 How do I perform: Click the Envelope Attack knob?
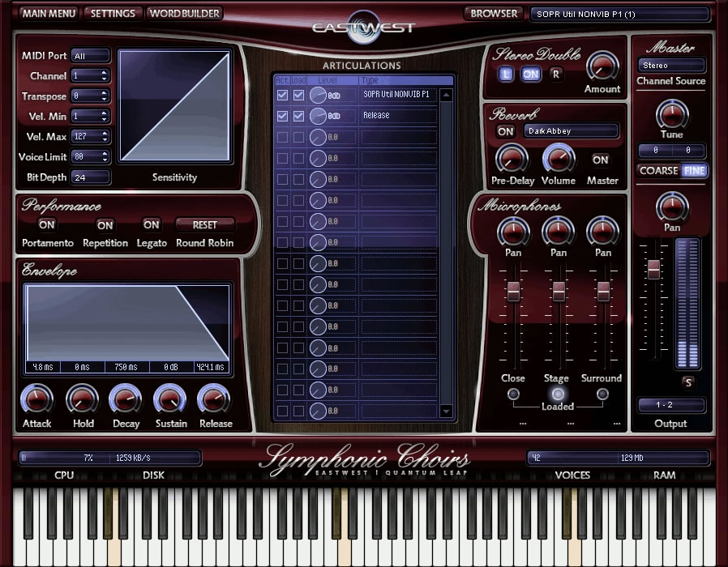click(x=36, y=399)
